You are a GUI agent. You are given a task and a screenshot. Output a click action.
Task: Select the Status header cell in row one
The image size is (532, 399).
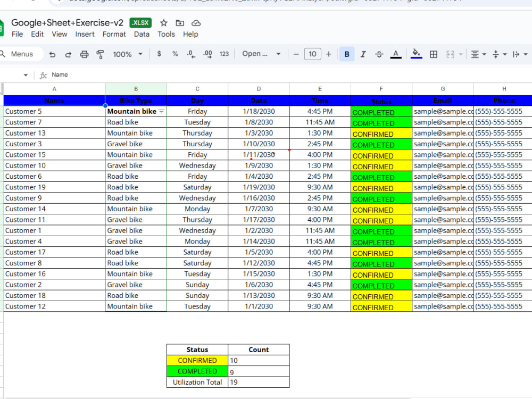point(381,101)
